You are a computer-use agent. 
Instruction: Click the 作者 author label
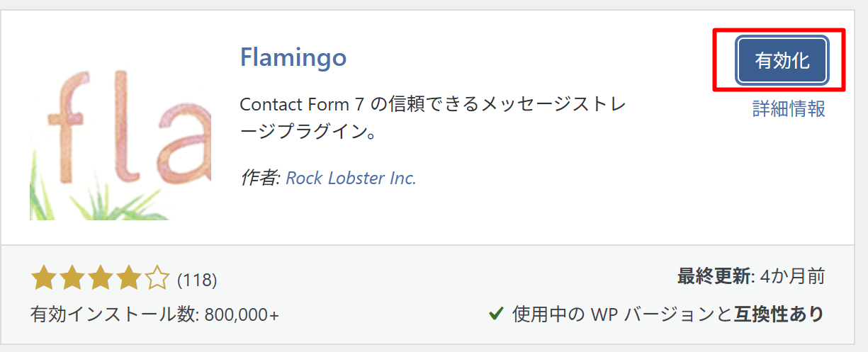(259, 178)
